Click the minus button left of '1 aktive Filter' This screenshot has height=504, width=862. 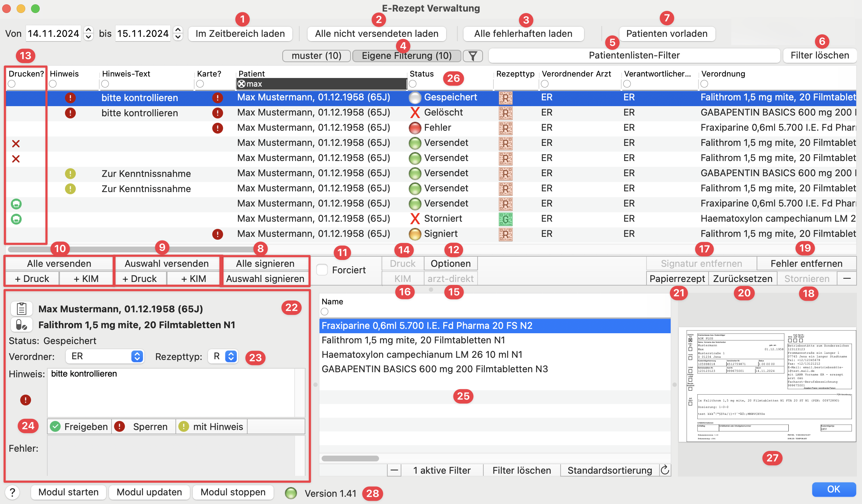click(395, 470)
